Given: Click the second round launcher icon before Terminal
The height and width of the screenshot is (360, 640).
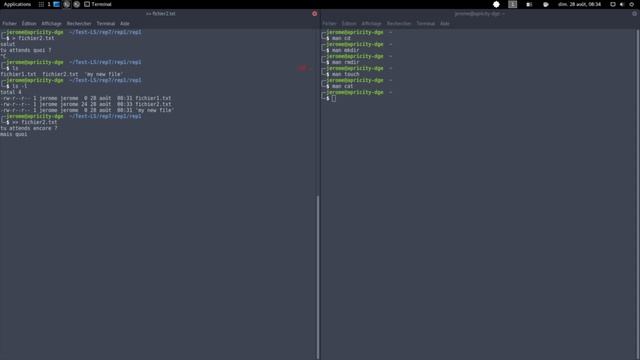Looking at the screenshot, I should coord(76,4).
